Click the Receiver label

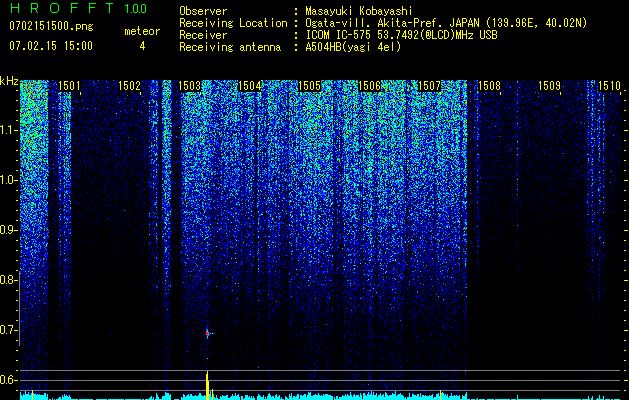tap(203, 35)
